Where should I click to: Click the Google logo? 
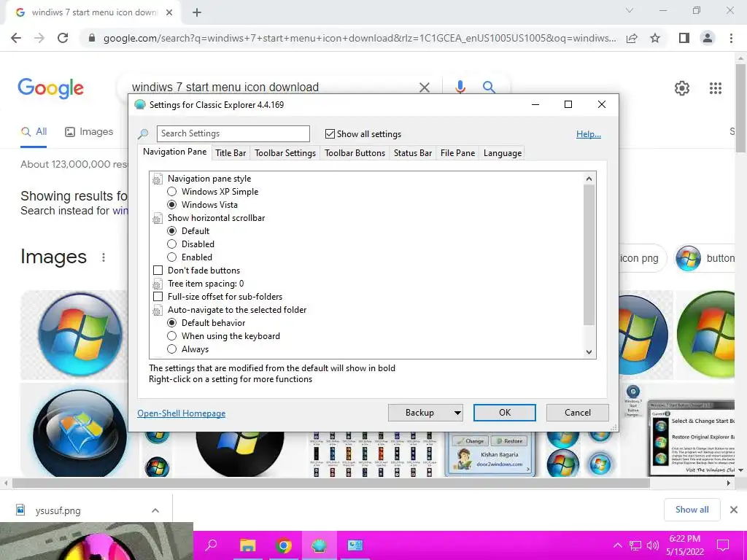tap(50, 88)
